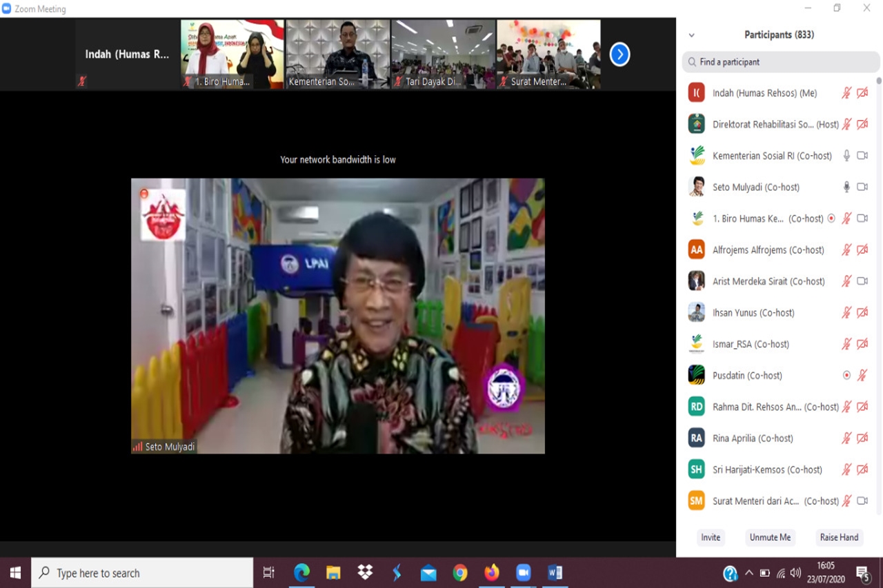Toggle video camera for Kementerian Sosial RI
Screen dimensions: 883x588
point(862,156)
